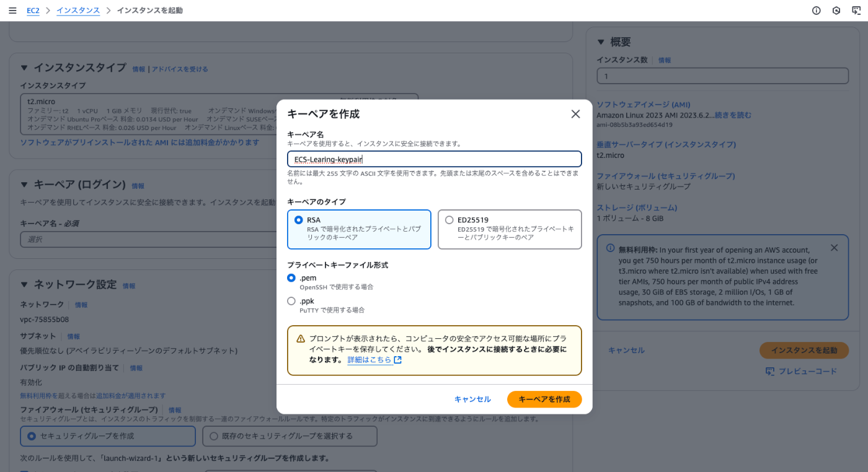Collapse the インスタンスタイプ section
Image resolution: width=868 pixels, height=472 pixels.
[x=25, y=68]
